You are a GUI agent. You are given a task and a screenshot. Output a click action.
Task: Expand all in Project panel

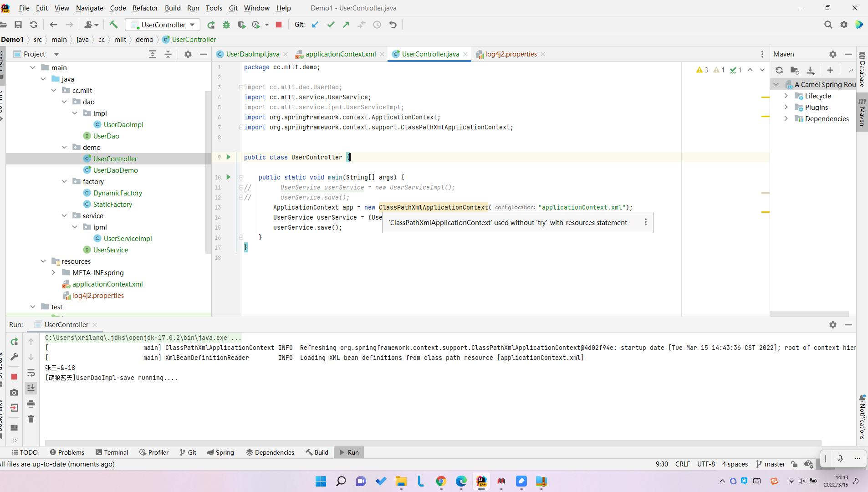[153, 54]
